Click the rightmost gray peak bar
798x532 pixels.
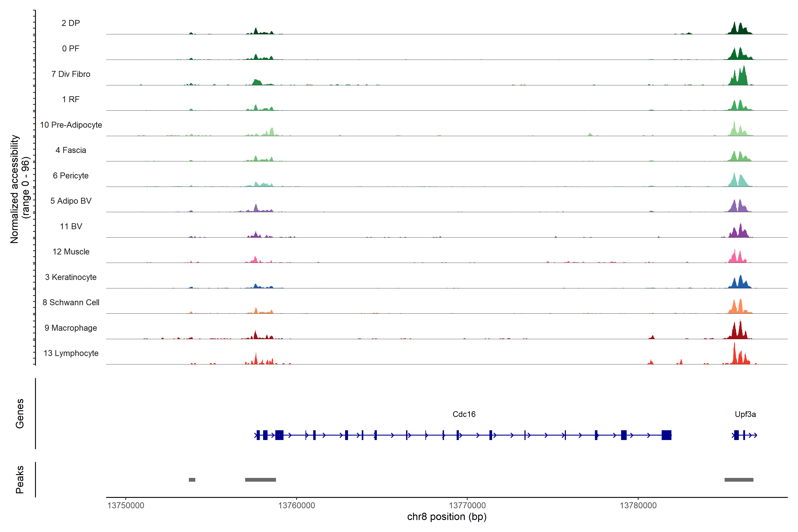click(x=739, y=479)
